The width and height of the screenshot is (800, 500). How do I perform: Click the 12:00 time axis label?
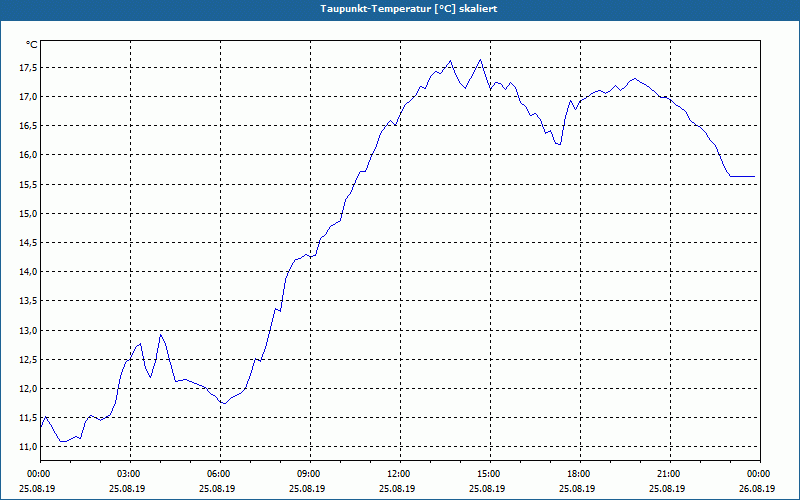400,474
